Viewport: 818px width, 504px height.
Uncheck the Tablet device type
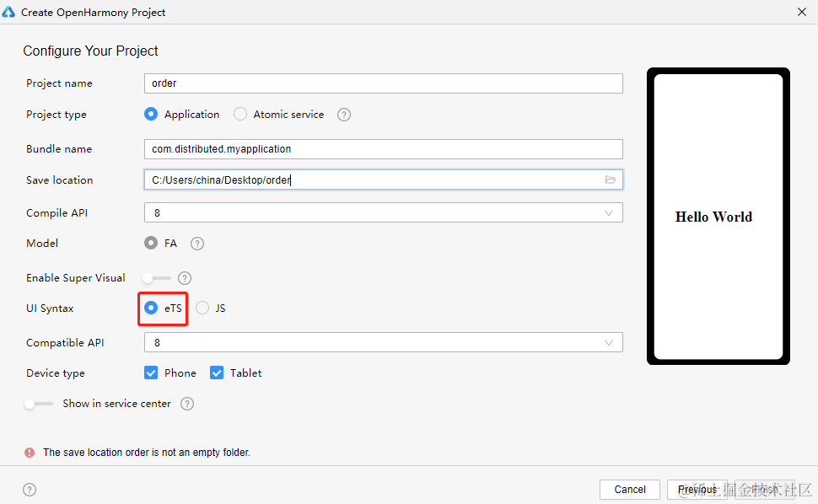tap(217, 373)
